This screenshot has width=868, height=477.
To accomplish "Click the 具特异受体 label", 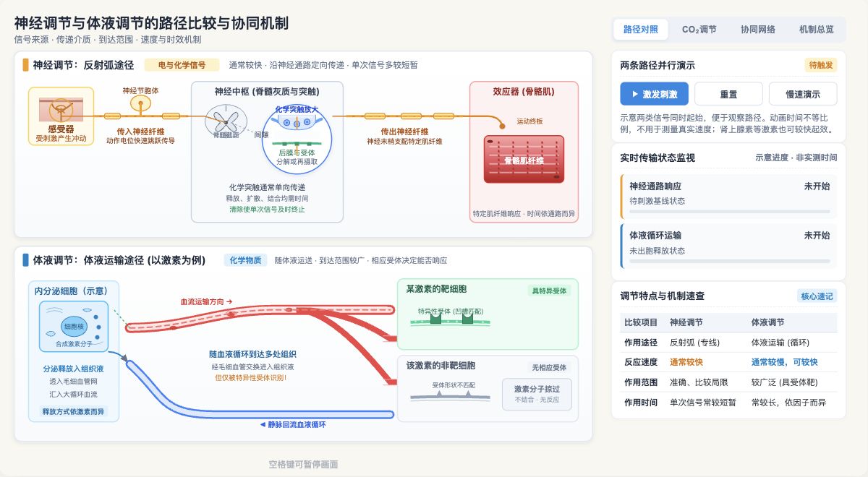I will (550, 291).
